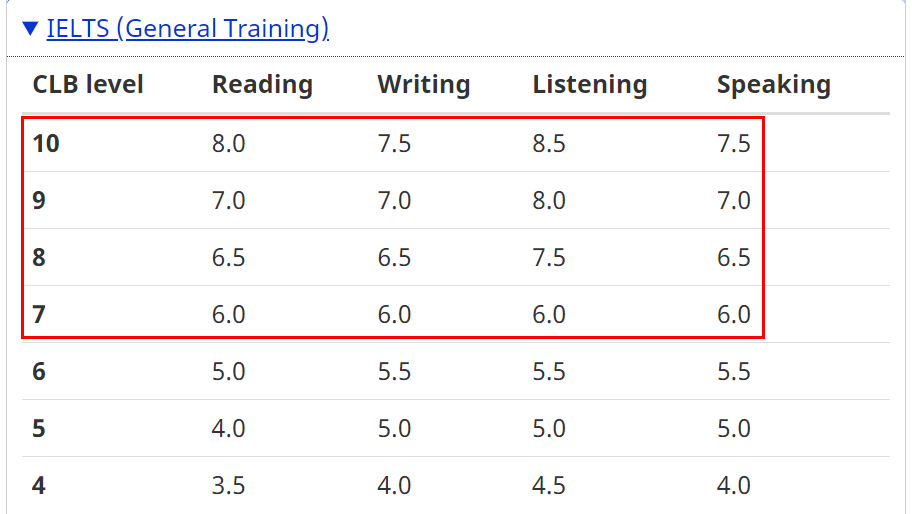Select the Listening score 7.5 for CLB 8

pos(549,258)
